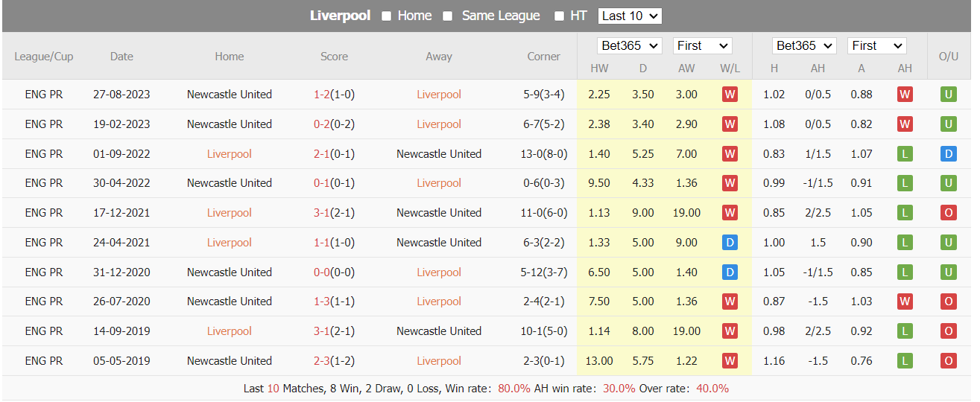Click red W handicap badge for 26-07-2020
Image resolution: width=980 pixels, height=402 pixels.
(x=905, y=301)
